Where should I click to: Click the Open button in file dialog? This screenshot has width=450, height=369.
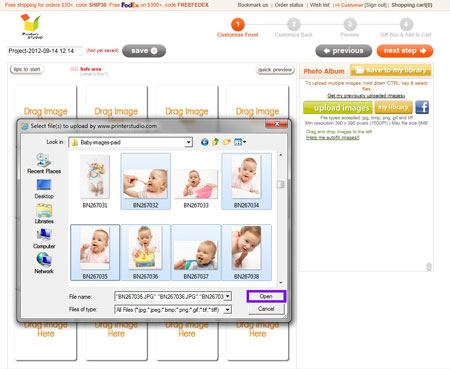266,296
